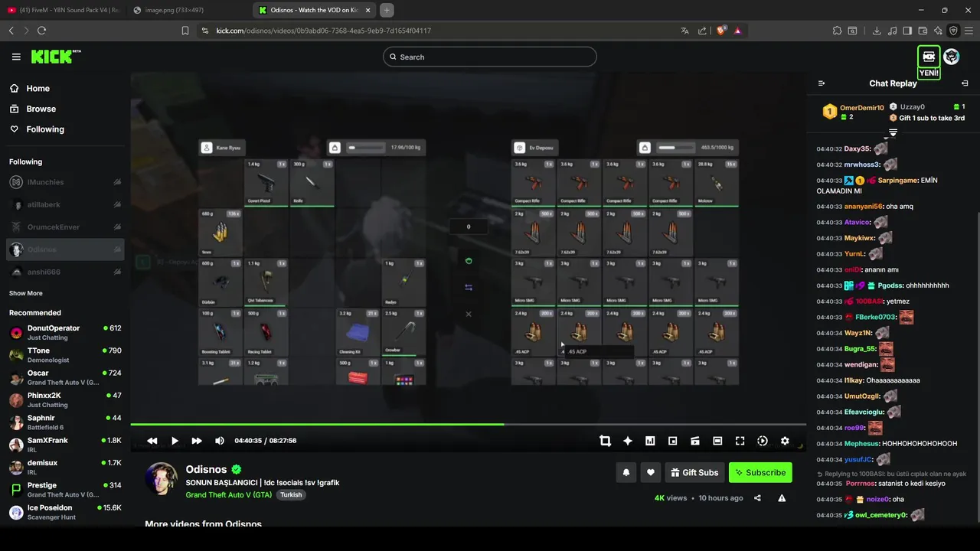Mute the video volume
Viewport: 980px width, 551px height.
pyautogui.click(x=220, y=441)
